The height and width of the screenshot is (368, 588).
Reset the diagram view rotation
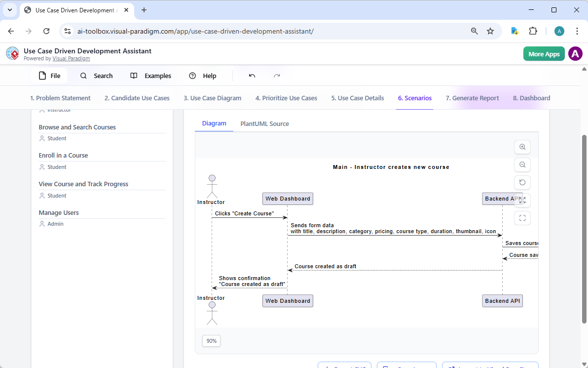click(522, 182)
